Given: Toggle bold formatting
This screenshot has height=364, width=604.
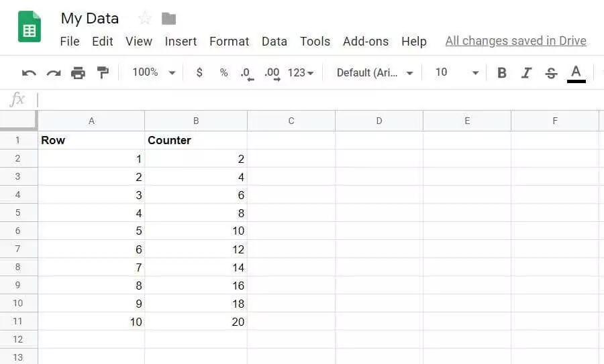Looking at the screenshot, I should (501, 73).
